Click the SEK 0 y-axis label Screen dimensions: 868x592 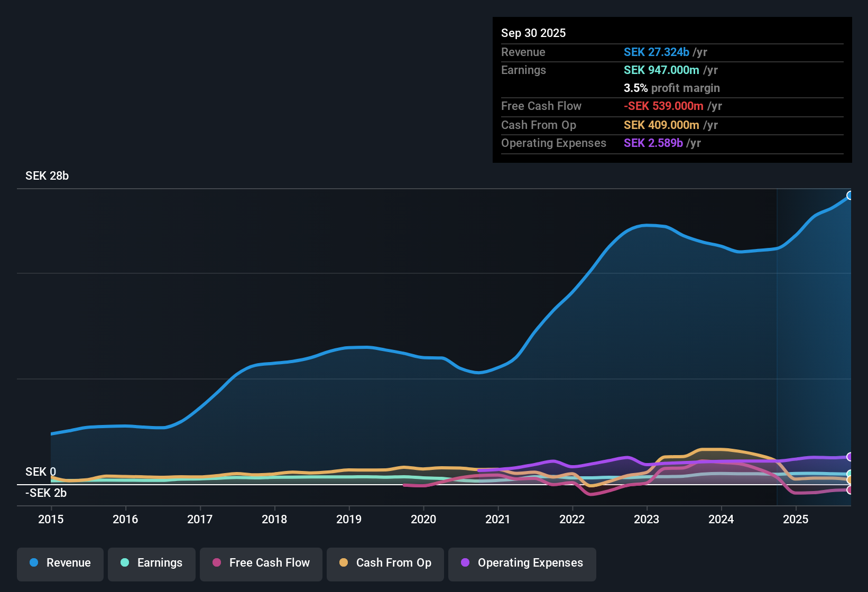coord(41,472)
